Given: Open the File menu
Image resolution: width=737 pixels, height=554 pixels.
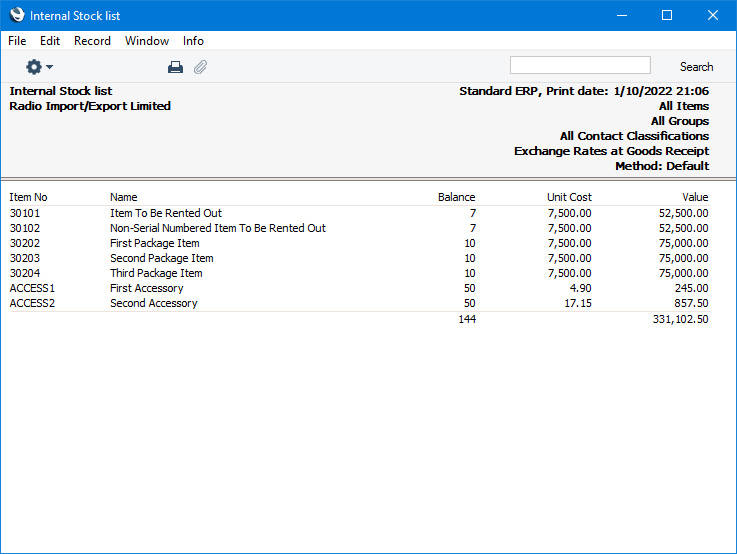Looking at the screenshot, I should pos(17,41).
